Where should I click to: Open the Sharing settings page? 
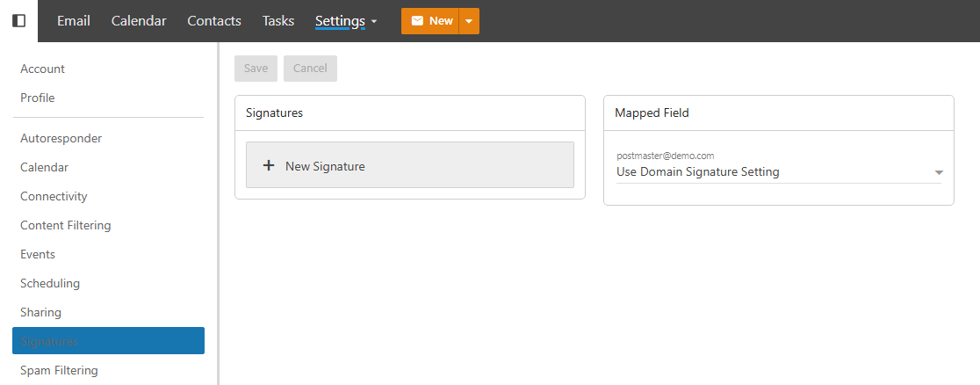[x=41, y=312]
